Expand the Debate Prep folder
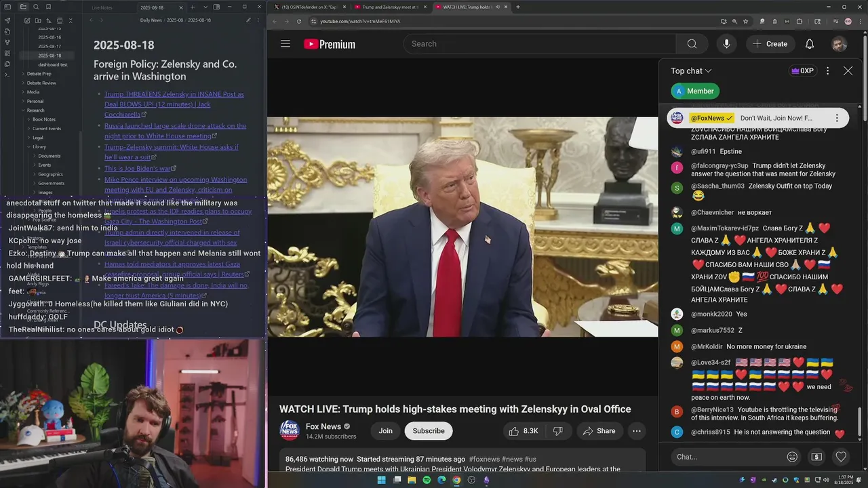Image resolution: width=868 pixels, height=488 pixels. pyautogui.click(x=39, y=73)
